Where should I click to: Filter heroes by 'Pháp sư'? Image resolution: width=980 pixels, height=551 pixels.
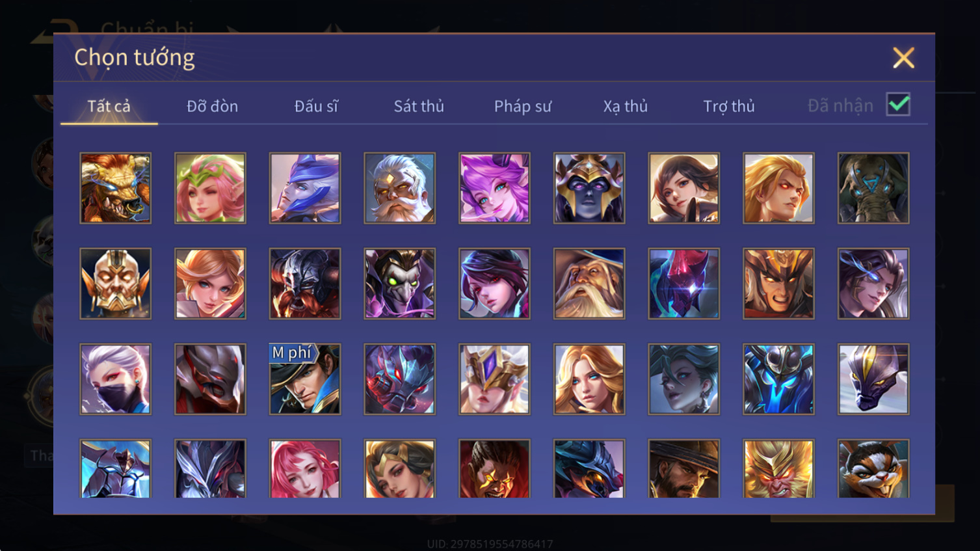tap(523, 106)
